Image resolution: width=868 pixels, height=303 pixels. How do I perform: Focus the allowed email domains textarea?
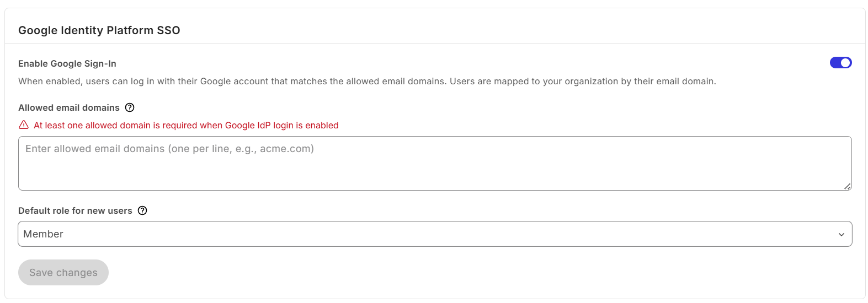(x=435, y=168)
